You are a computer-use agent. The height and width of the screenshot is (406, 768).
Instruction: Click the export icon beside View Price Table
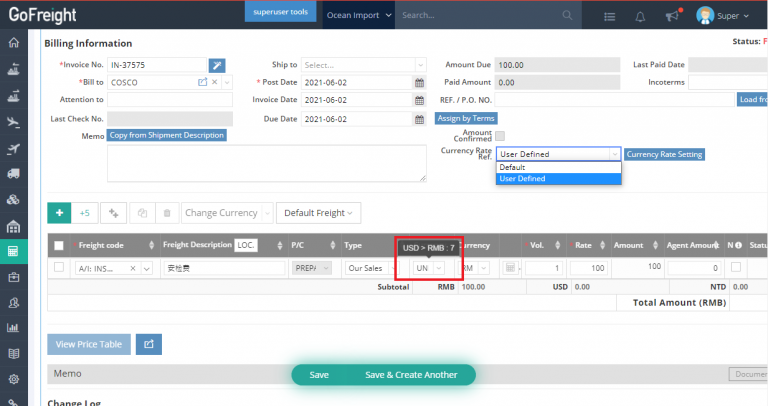pyautogui.click(x=149, y=344)
